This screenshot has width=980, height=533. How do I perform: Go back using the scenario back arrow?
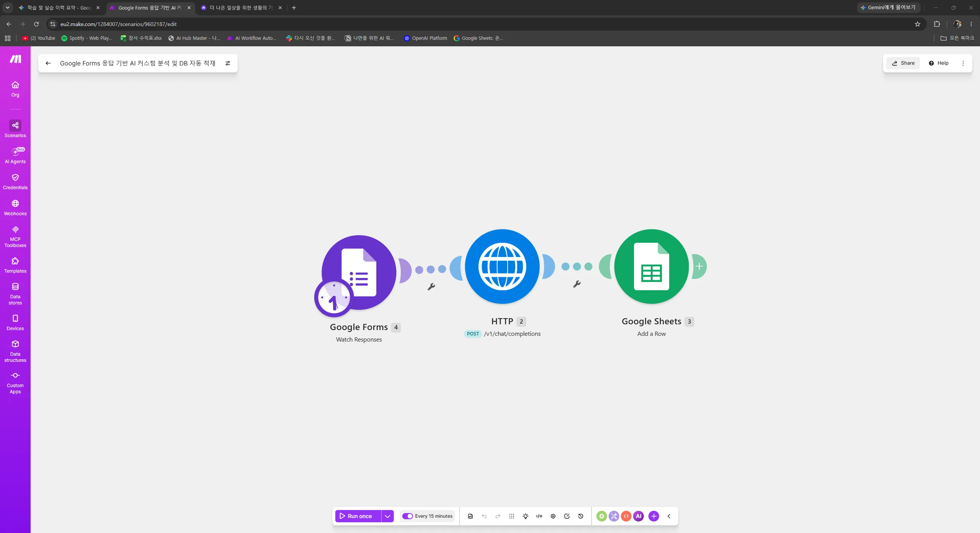pyautogui.click(x=48, y=63)
